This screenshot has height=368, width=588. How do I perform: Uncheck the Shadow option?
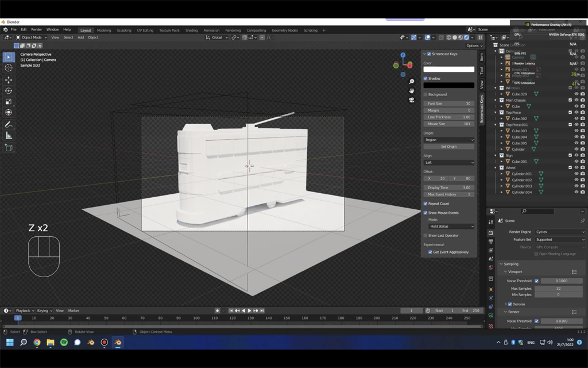(425, 78)
